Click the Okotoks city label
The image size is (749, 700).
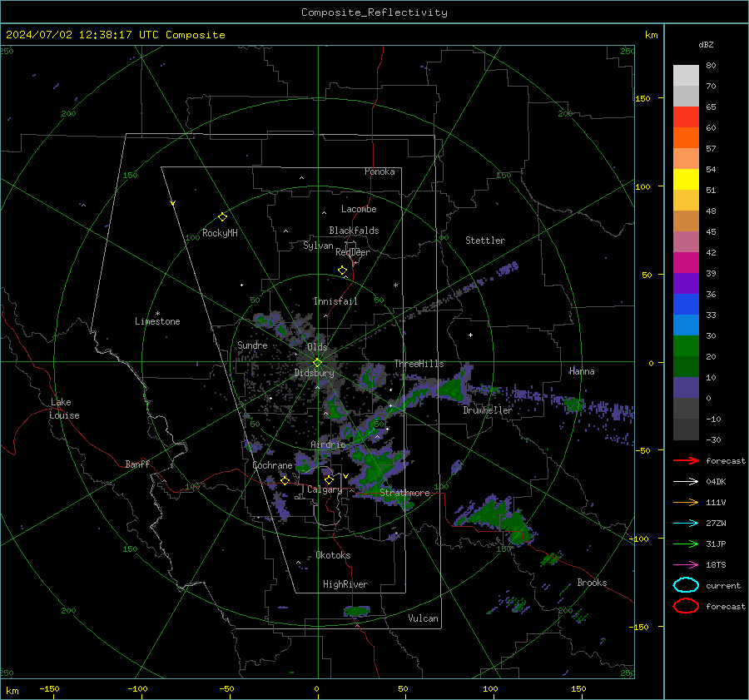click(x=333, y=555)
